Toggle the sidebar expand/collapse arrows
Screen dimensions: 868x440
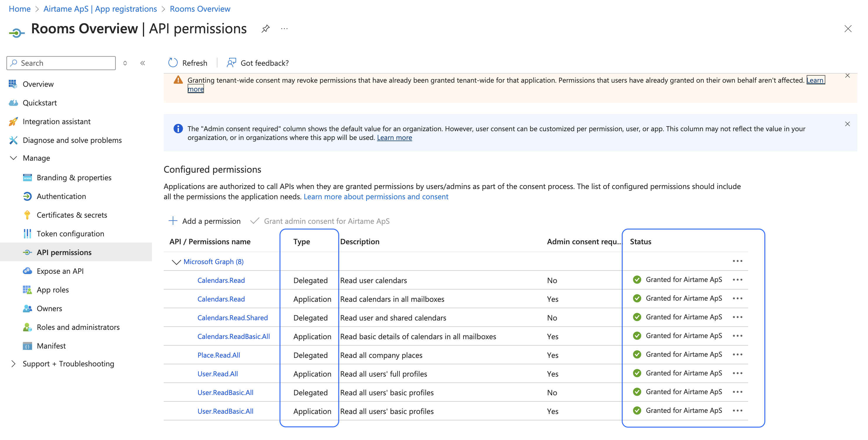tap(125, 63)
